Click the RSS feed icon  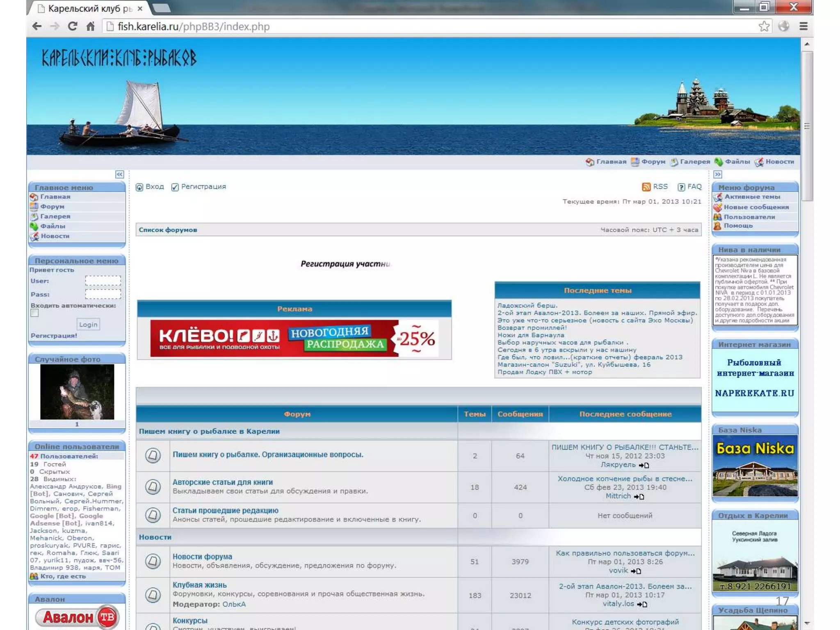point(646,187)
